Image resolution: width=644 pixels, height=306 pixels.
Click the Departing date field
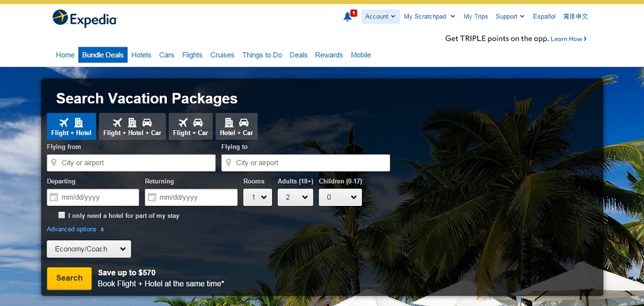coord(93,198)
